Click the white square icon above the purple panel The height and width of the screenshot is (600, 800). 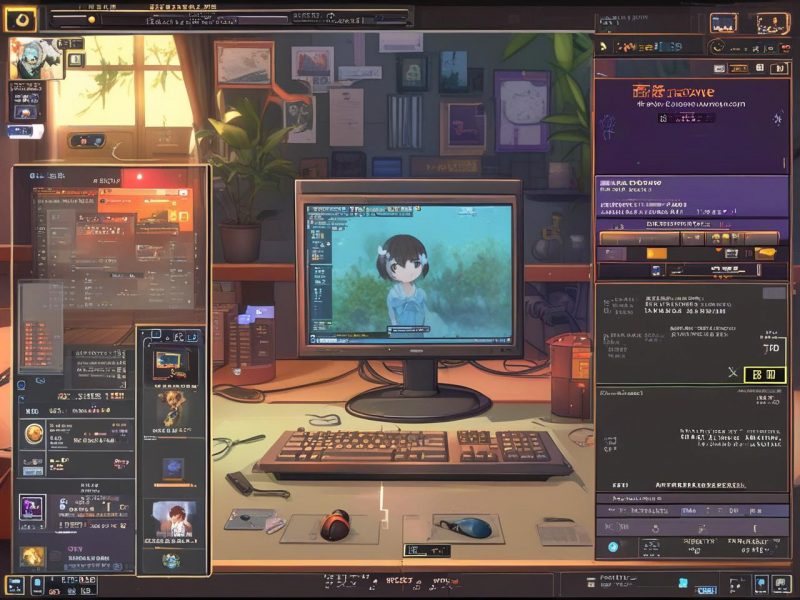(760, 68)
